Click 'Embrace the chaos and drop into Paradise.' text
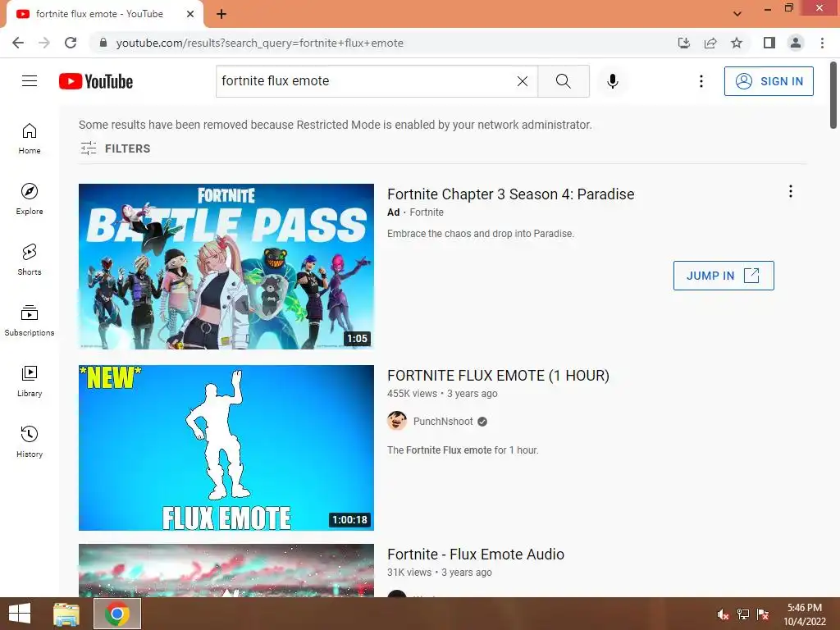Viewport: 840px width, 630px height. click(x=481, y=234)
